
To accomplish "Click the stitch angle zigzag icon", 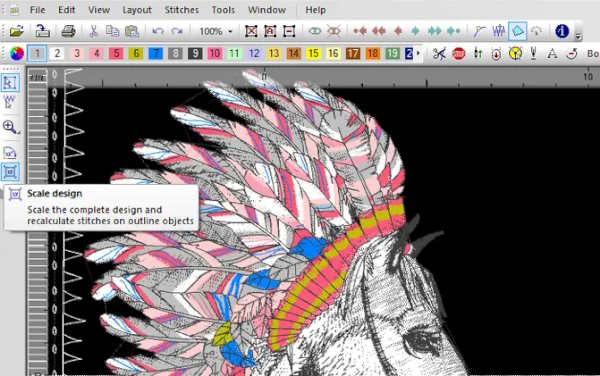I will [498, 31].
